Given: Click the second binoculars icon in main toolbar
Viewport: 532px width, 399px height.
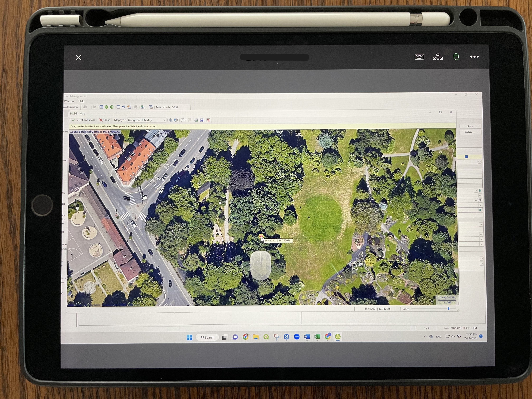Looking at the screenshot, I should coord(94,107).
